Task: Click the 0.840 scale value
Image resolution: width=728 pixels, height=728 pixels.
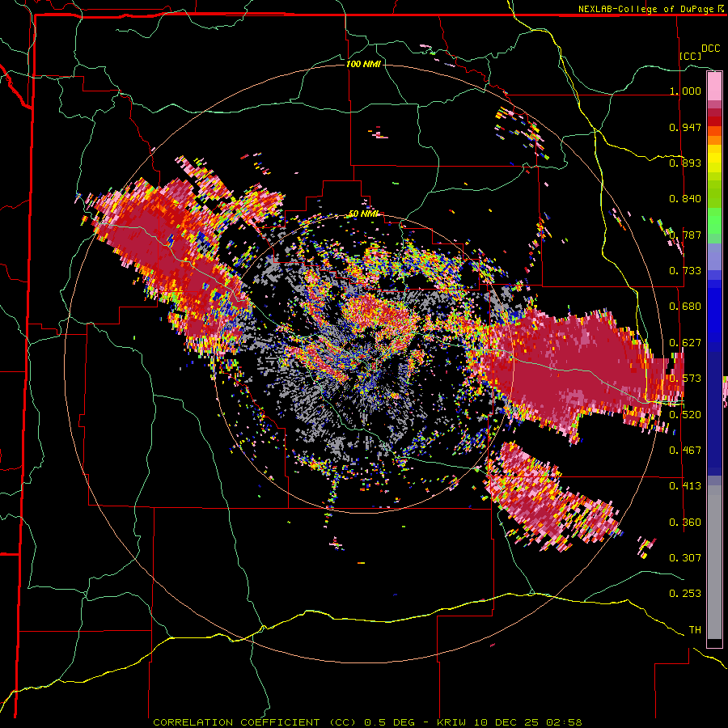Action: tap(685, 199)
